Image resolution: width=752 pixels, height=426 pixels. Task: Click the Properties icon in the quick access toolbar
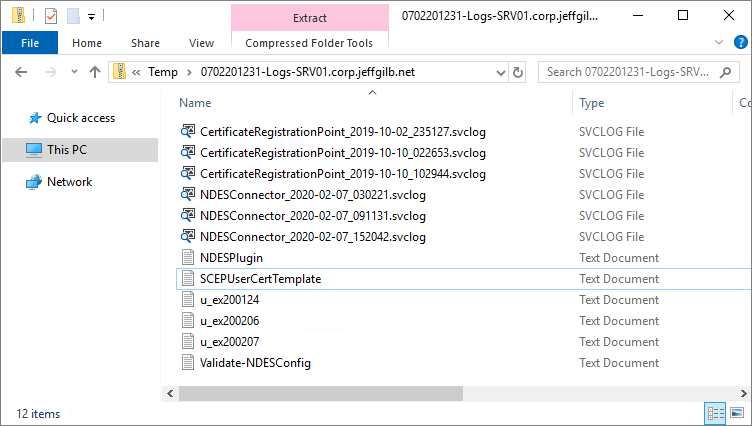coord(50,16)
